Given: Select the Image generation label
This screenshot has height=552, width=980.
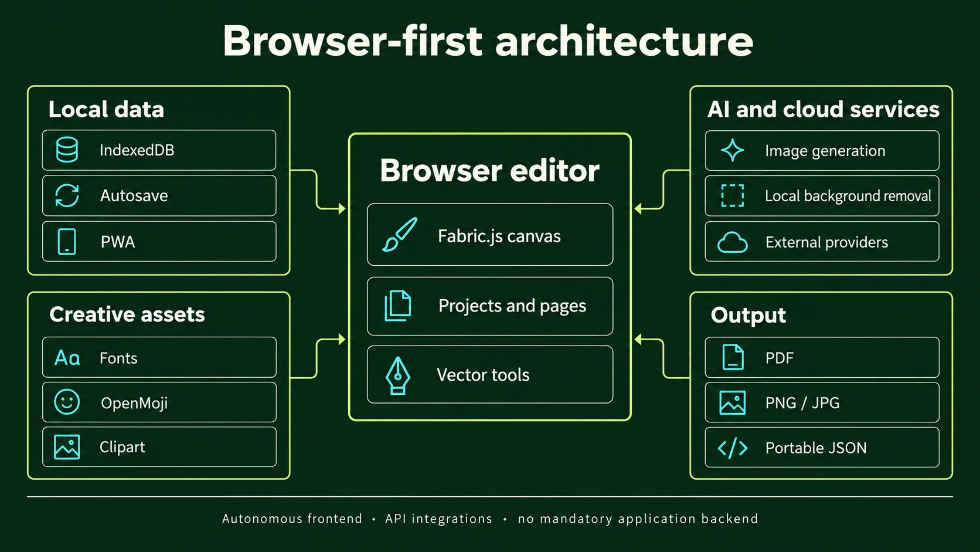Looking at the screenshot, I should pos(825,151).
